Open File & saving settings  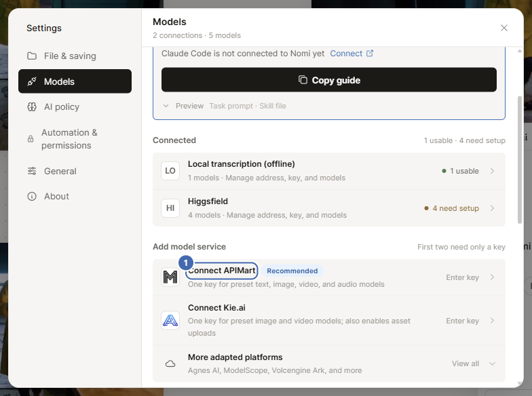tap(75, 56)
